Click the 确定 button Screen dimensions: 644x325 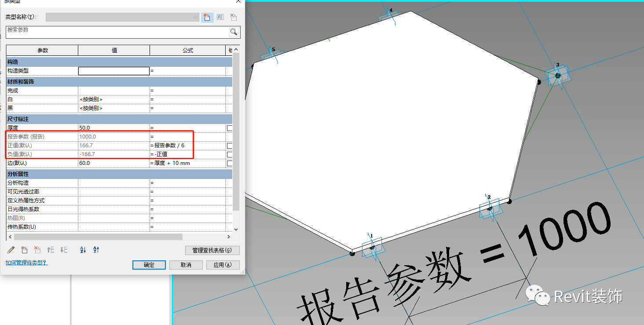coord(149,265)
